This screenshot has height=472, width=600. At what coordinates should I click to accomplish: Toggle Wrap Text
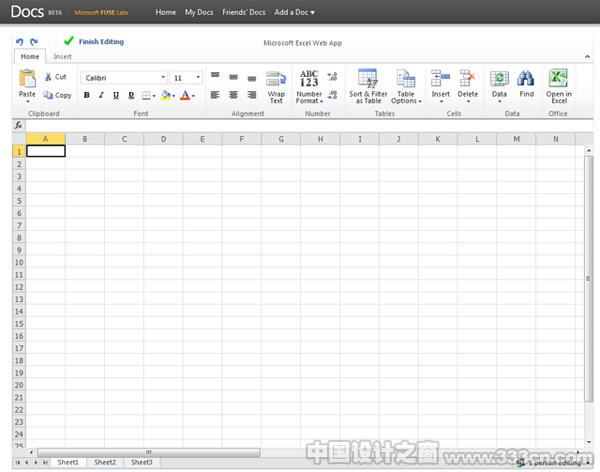point(276,87)
